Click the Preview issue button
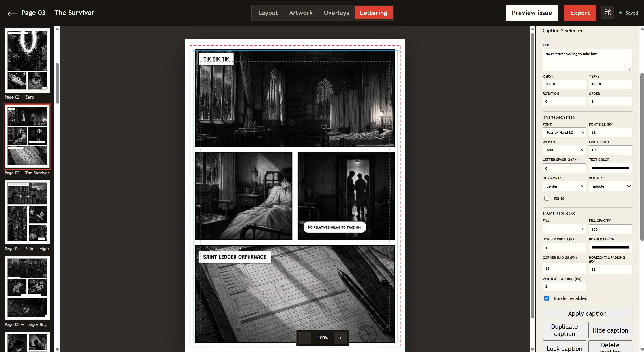The image size is (644, 352). [x=532, y=13]
